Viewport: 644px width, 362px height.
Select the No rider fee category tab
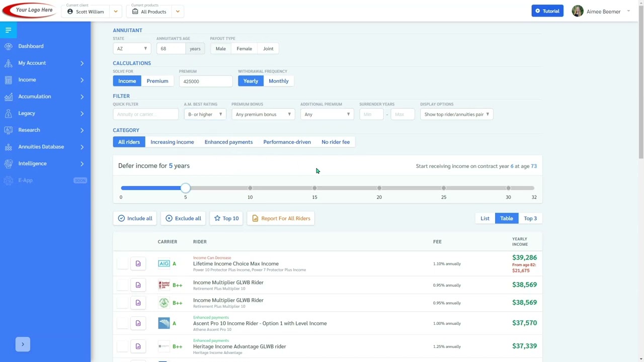coord(336,142)
